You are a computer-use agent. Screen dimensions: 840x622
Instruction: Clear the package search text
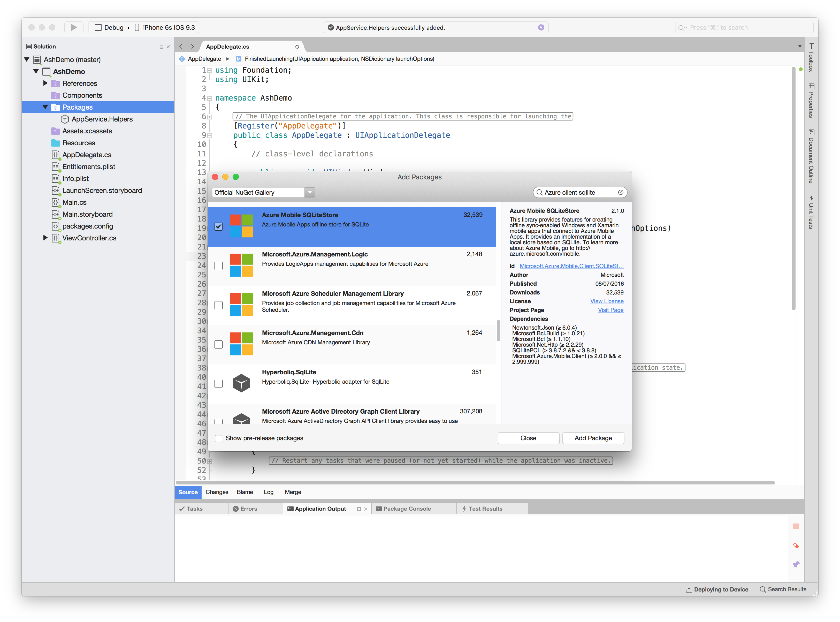pyautogui.click(x=621, y=192)
